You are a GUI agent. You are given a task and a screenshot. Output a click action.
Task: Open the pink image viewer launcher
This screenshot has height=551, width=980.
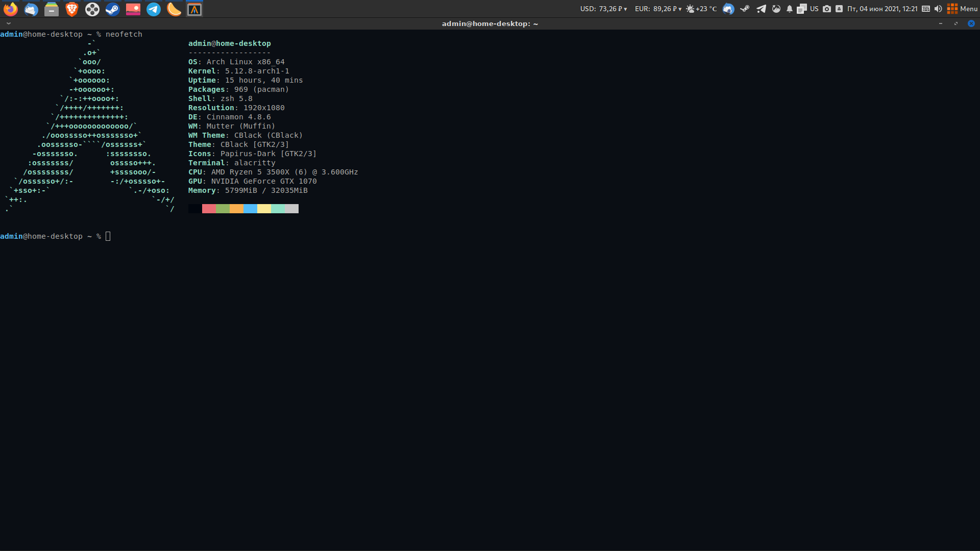(133, 9)
